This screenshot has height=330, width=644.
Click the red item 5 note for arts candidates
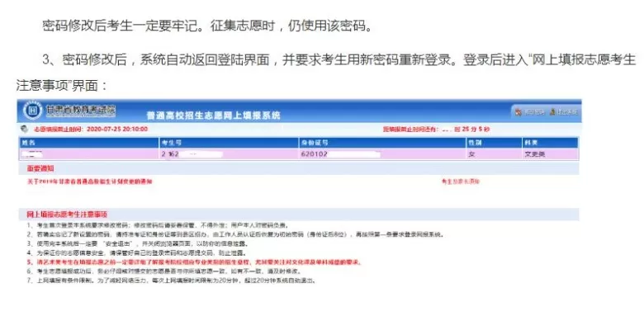[x=194, y=262]
